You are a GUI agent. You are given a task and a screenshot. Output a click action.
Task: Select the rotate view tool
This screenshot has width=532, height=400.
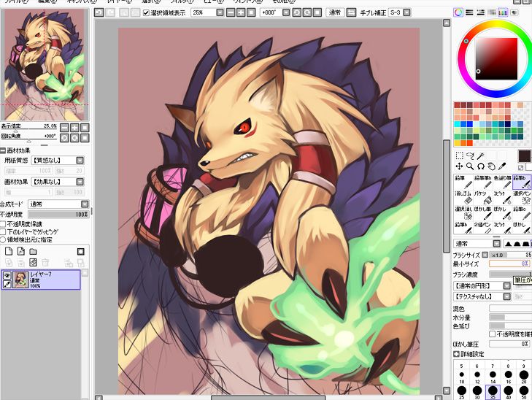pos(480,166)
